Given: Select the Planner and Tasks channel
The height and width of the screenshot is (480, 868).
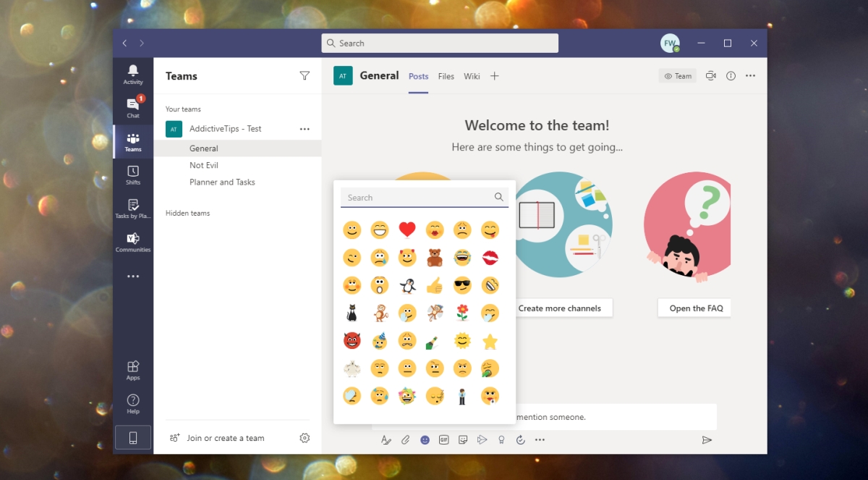Looking at the screenshot, I should tap(237, 182).
